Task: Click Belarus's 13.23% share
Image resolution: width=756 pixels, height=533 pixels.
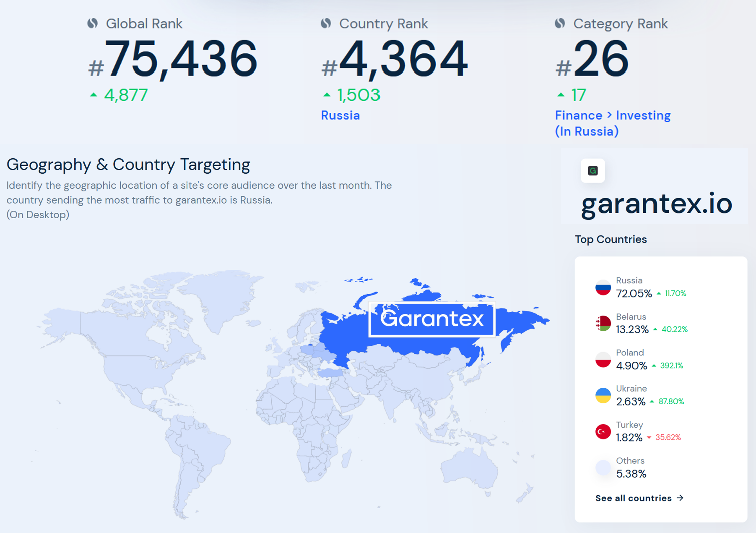Action: click(632, 329)
